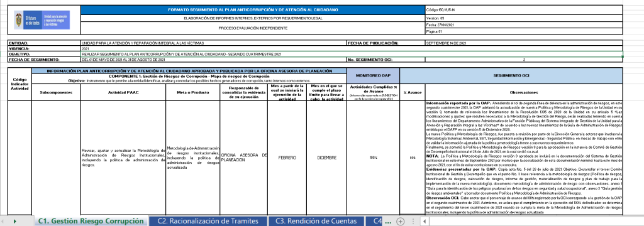This screenshot has width=644, height=226.
Task: Switch to the C1. Gestión Riesgo Corrupción sheet tab
Action: coord(91,221)
